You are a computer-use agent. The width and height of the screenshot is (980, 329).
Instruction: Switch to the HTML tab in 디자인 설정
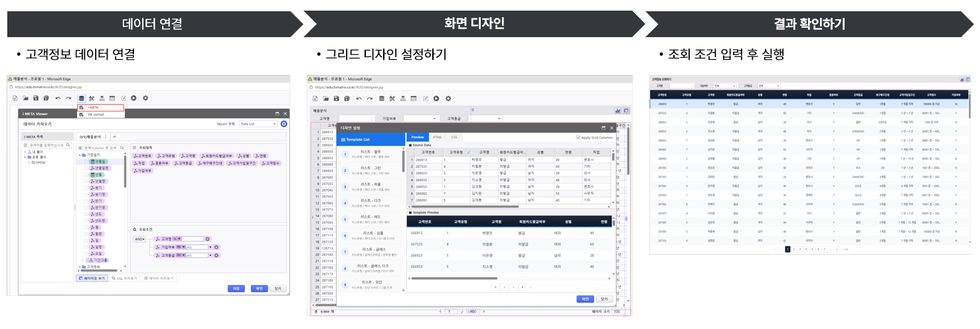tap(438, 137)
